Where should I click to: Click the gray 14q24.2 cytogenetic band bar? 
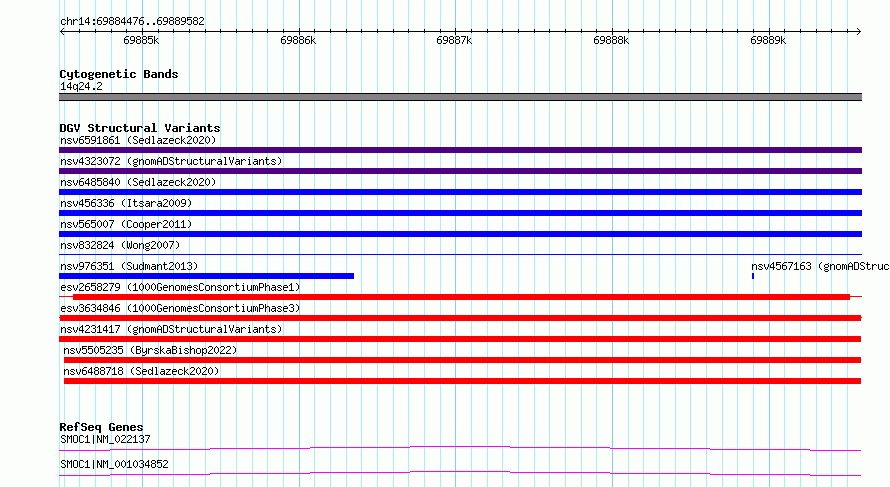click(460, 97)
